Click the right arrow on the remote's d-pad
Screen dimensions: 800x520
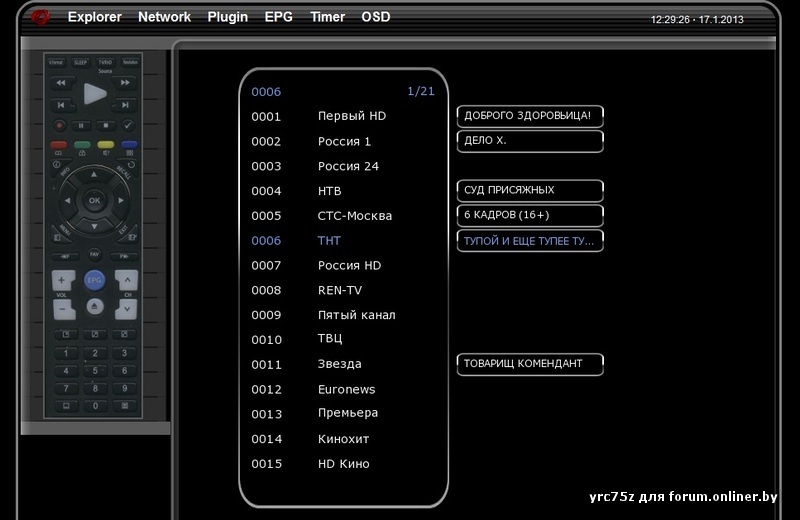(x=121, y=201)
